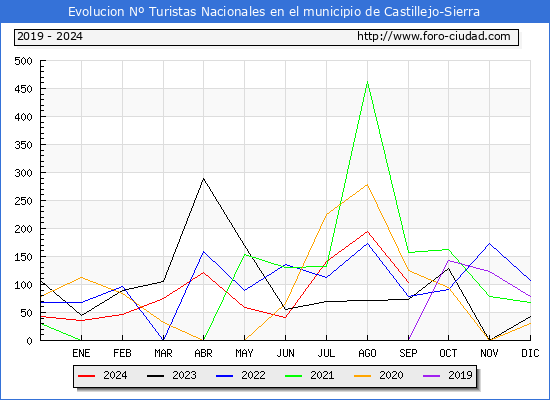This screenshot has height=400, width=550.
Task: Click the red 2024 peak at AGO
Action: tap(367, 231)
